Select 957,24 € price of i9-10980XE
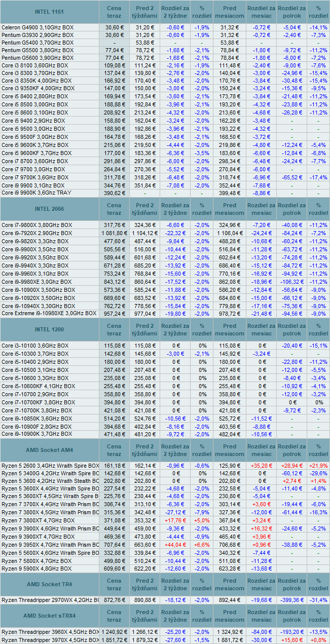 [114, 314]
